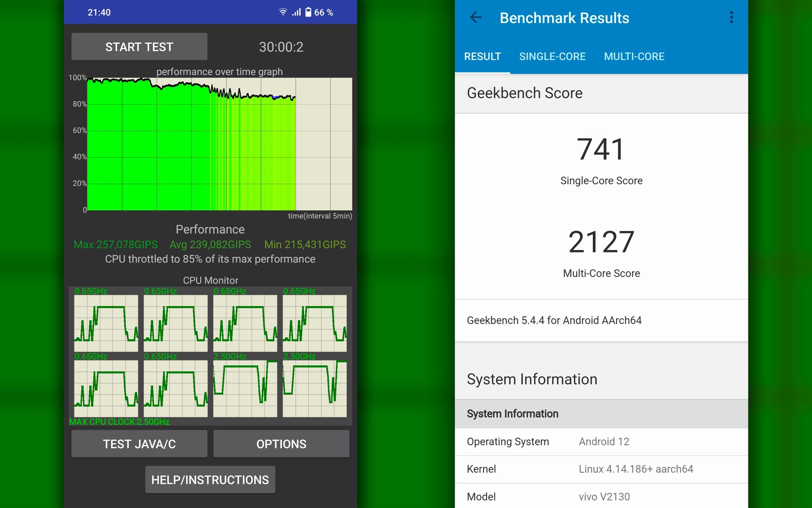Viewport: 812px width, 508px height.
Task: Tap the battery indicator showing 66%
Action: click(315, 12)
